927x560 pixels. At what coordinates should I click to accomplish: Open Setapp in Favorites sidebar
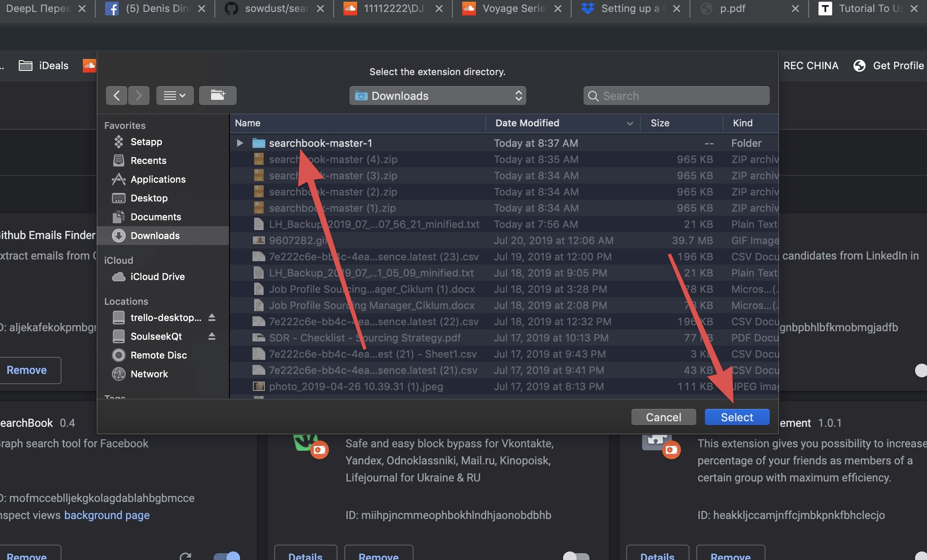[146, 142]
